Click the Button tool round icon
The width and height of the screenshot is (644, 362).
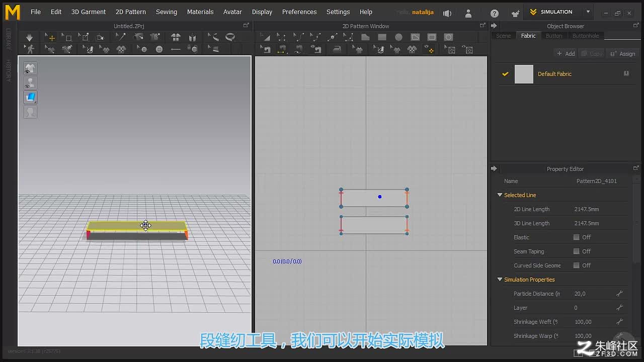click(159, 49)
